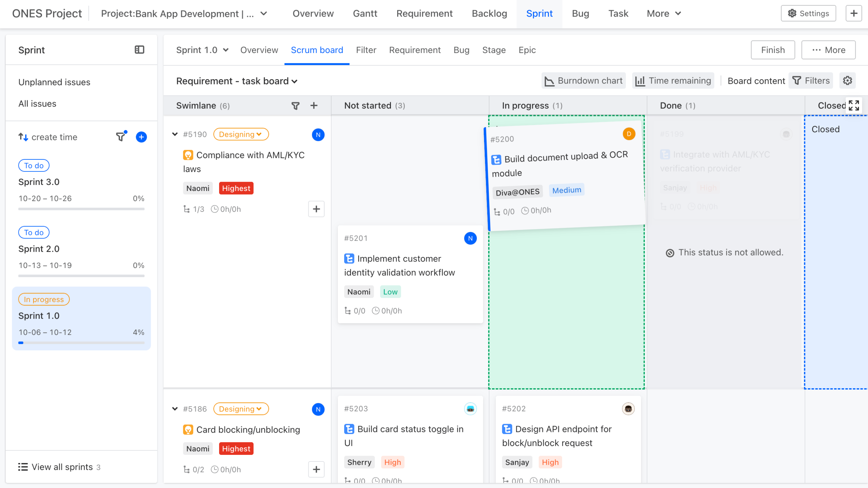Open project Settings in the top bar
This screenshot has width=868, height=488.
click(808, 13)
